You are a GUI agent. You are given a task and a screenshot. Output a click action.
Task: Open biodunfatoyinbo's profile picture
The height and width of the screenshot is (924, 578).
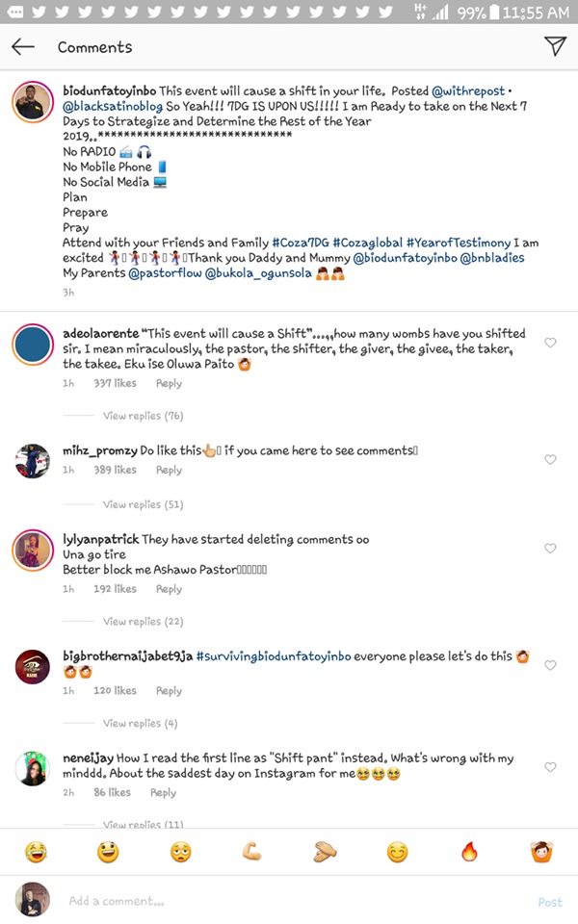tap(33, 101)
